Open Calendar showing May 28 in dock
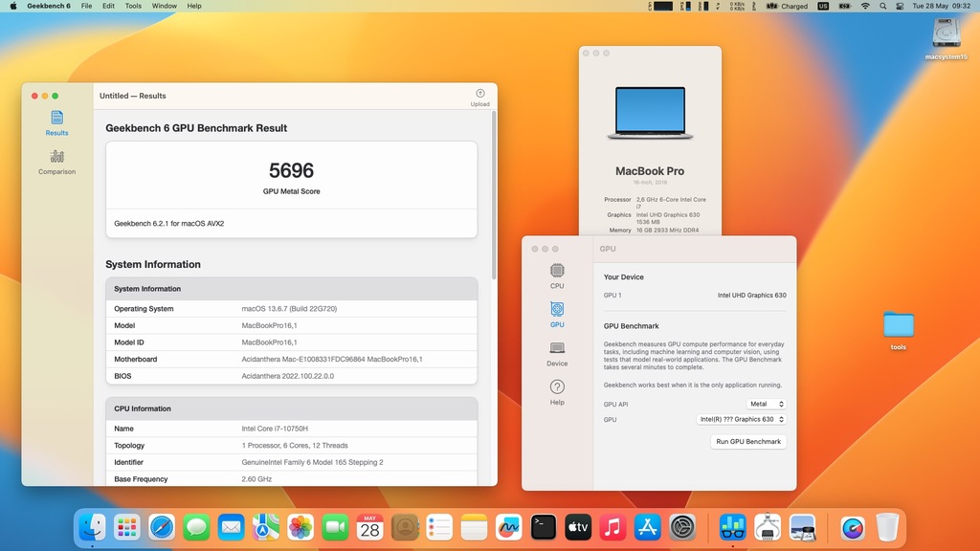Image resolution: width=980 pixels, height=551 pixels. coord(370,528)
